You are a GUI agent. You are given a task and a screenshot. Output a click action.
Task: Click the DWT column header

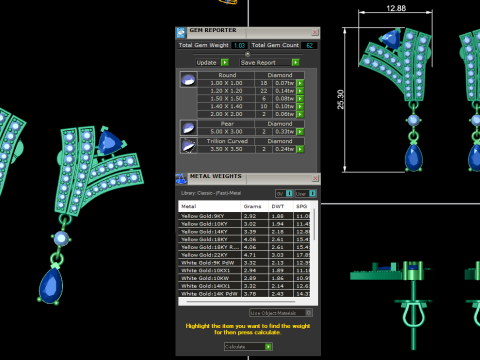click(x=281, y=206)
